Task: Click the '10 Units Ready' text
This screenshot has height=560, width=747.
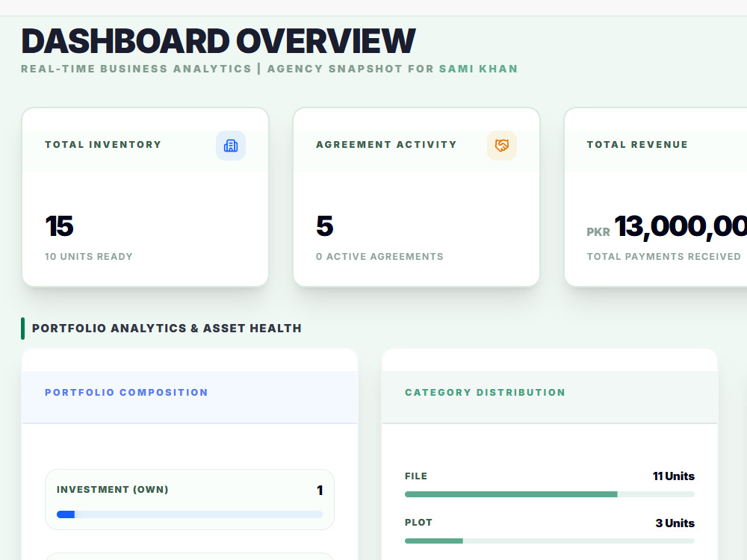Action: 89,256
